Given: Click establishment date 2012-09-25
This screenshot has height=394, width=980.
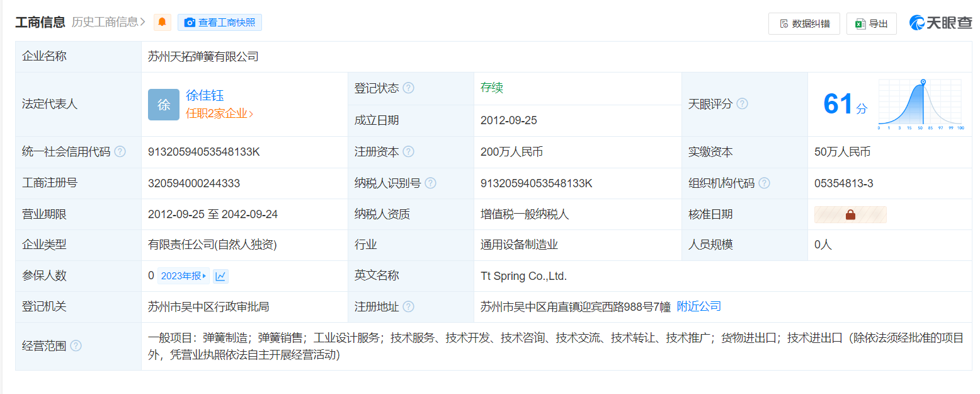Looking at the screenshot, I should click(x=509, y=120).
